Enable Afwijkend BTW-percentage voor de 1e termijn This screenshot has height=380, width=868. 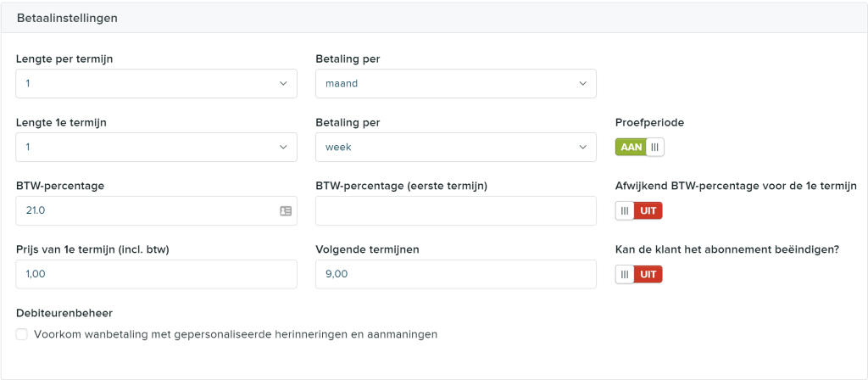(639, 211)
